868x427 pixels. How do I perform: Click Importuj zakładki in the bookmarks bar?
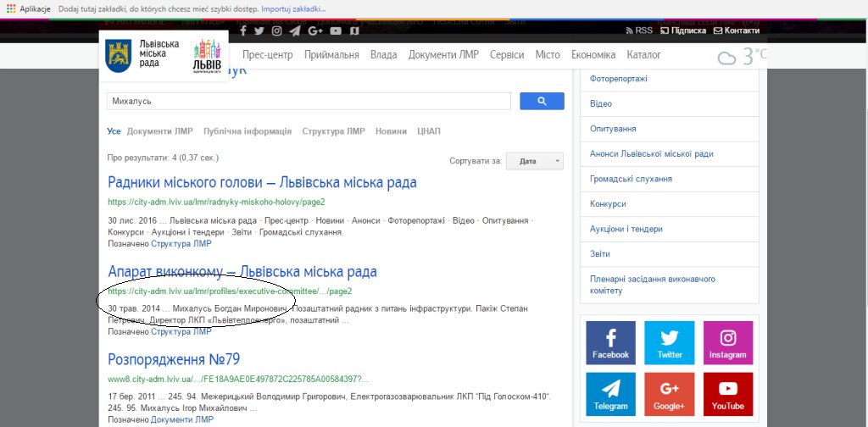293,8
